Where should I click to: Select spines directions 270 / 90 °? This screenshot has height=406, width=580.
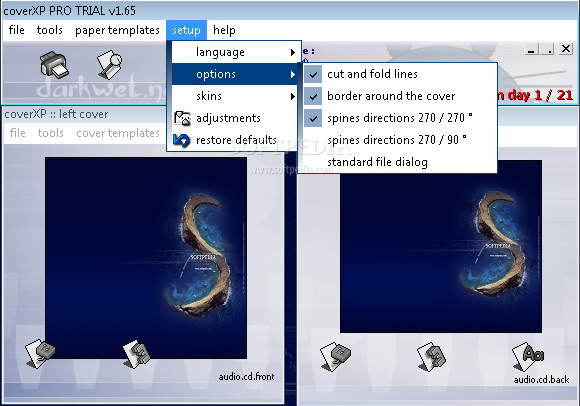point(397,140)
